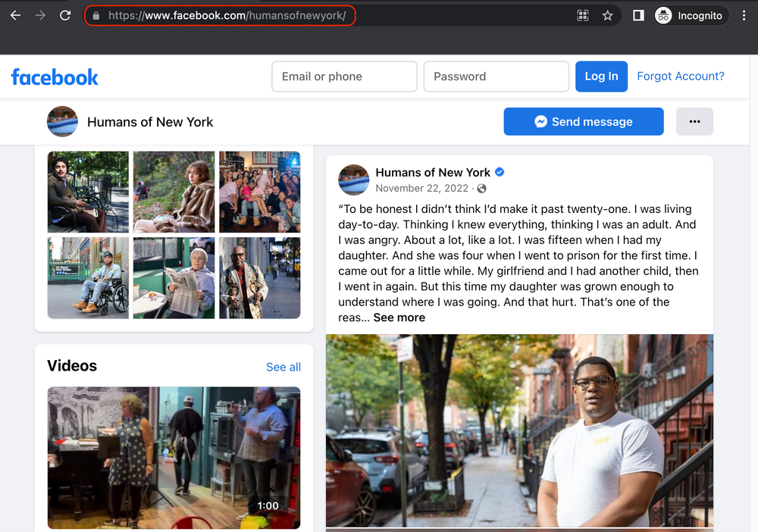The height and width of the screenshot is (532, 758).
Task: Open the wheelchair photo in the photo grid
Action: pyautogui.click(x=88, y=277)
